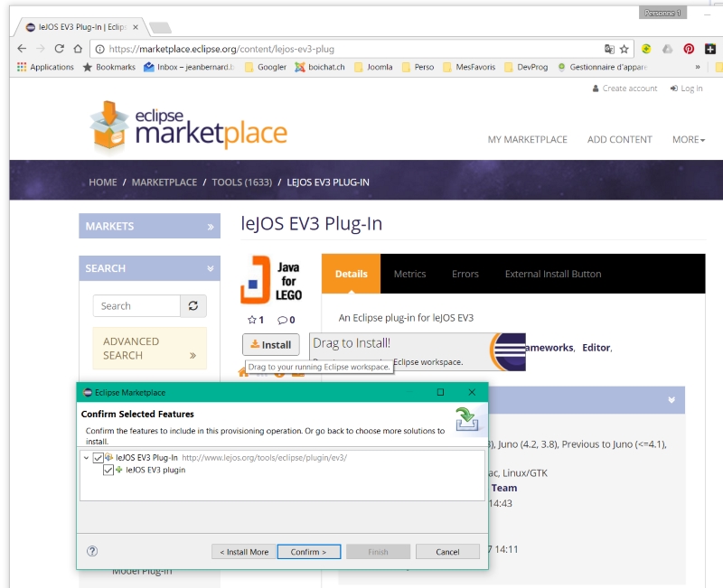This screenshot has height=588, width=723.
Task: Click the help question mark icon in dialog
Action: 92,551
